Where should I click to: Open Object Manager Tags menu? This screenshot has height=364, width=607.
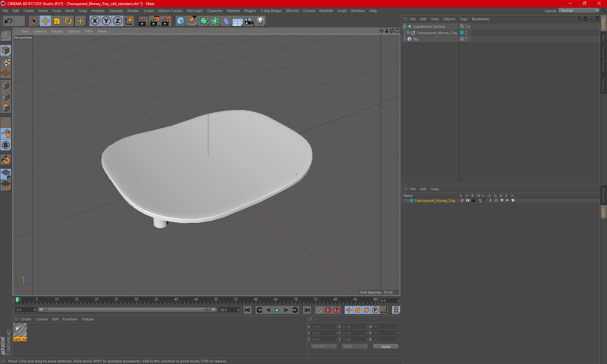tap(463, 19)
